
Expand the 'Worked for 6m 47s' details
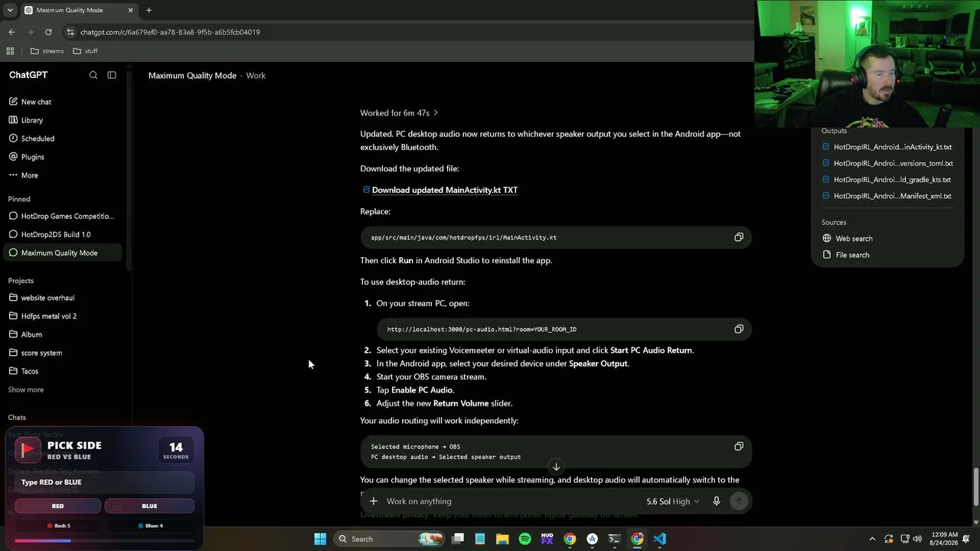coord(399,113)
